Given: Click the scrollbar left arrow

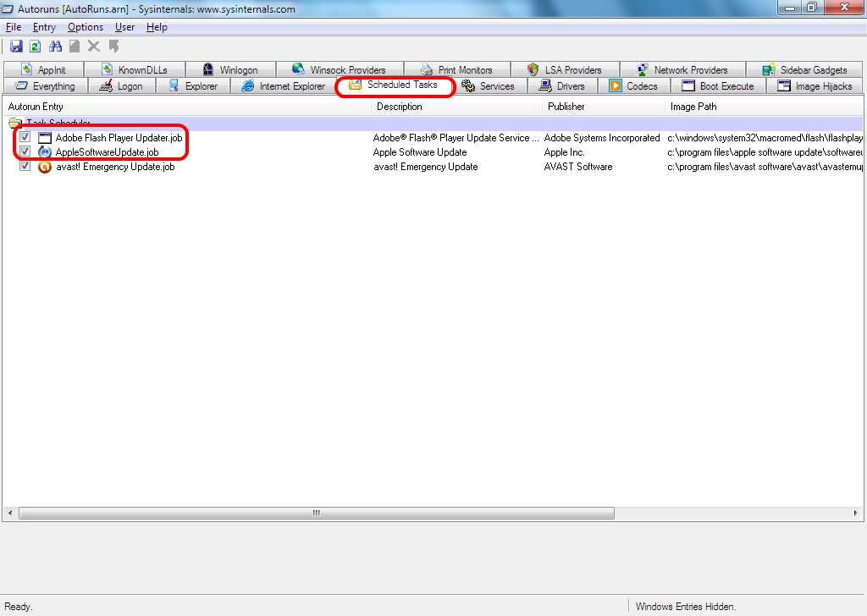Looking at the screenshot, I should (x=10, y=514).
